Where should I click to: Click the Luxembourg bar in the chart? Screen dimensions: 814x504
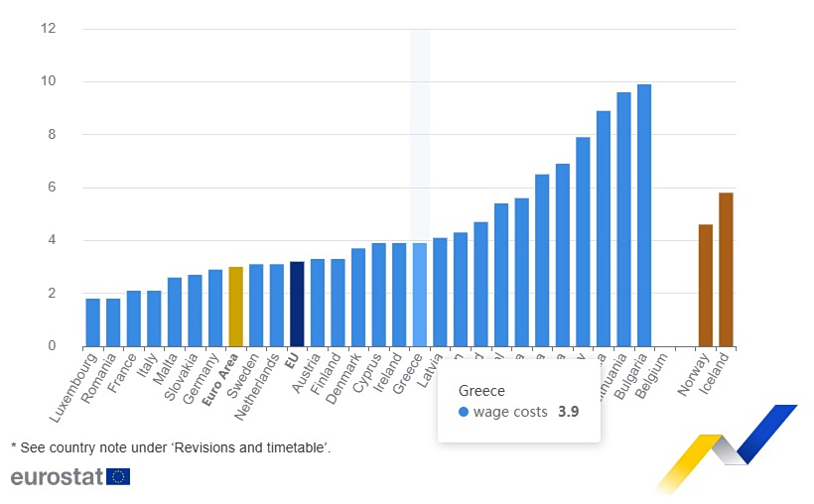coord(93,322)
